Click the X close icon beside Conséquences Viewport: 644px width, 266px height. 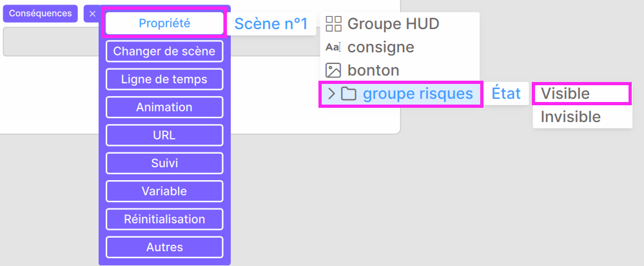pyautogui.click(x=92, y=14)
